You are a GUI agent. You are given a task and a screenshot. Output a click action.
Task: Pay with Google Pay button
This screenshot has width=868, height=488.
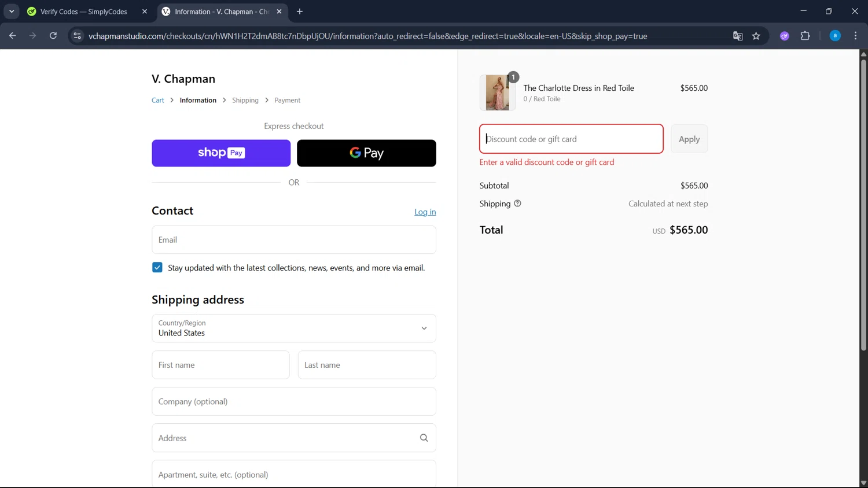click(366, 153)
